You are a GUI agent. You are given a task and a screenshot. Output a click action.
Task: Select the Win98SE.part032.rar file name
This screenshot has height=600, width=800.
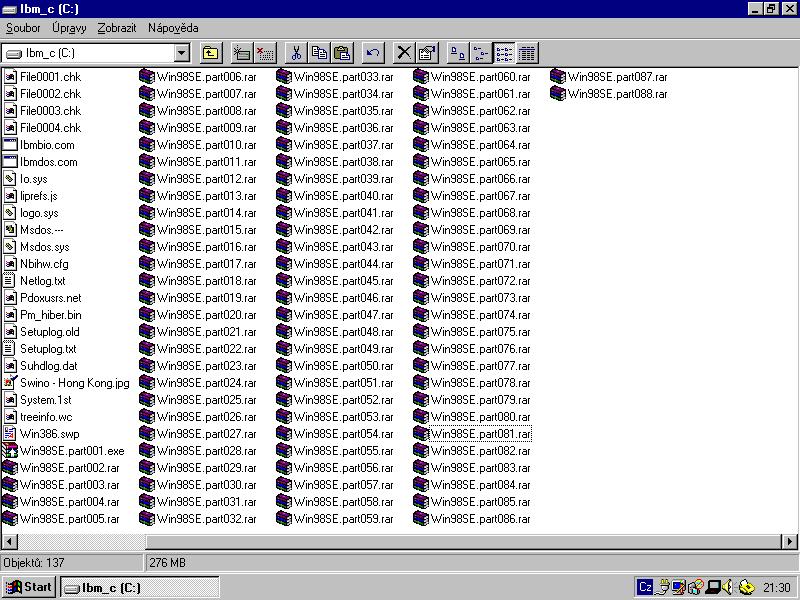point(207,519)
